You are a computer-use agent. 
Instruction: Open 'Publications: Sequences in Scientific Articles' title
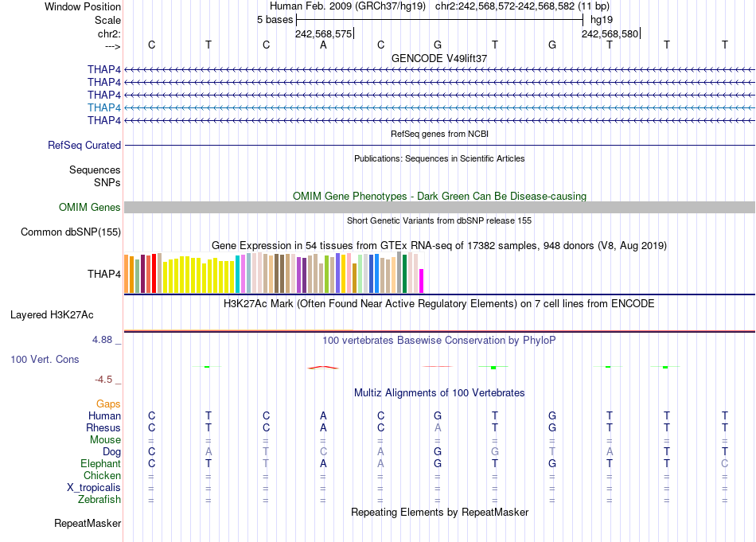[x=439, y=158]
